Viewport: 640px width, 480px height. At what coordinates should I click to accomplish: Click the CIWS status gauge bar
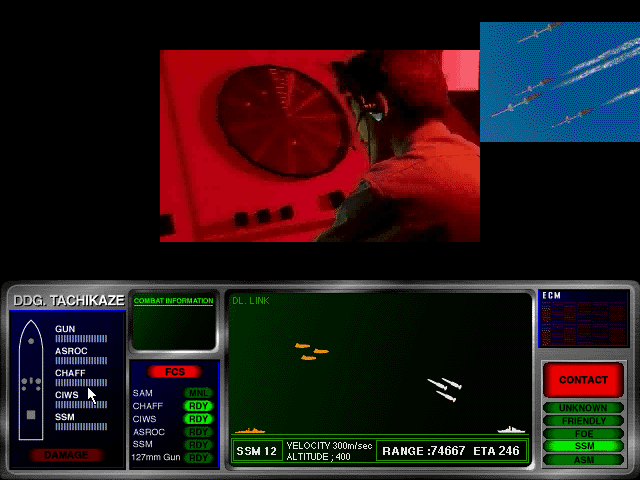[81, 404]
